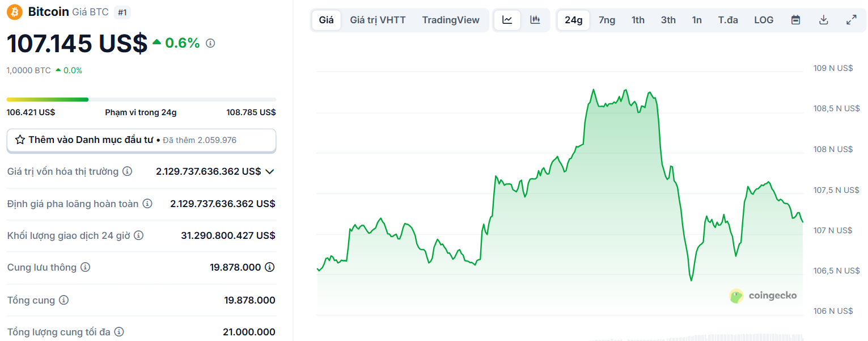Click the 24h price range progress bar

141,99
